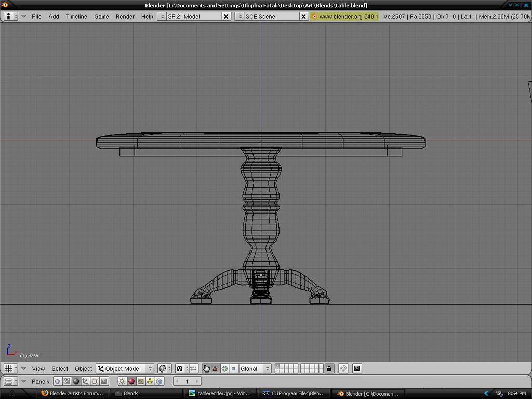Switch to Scene context icon
This screenshot has width=532, height=399.
tap(104, 382)
